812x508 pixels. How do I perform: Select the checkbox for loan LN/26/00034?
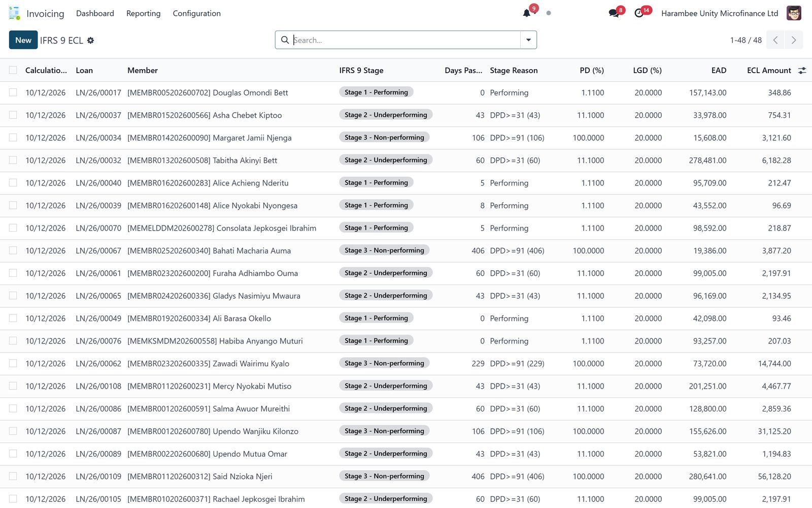coord(13,138)
